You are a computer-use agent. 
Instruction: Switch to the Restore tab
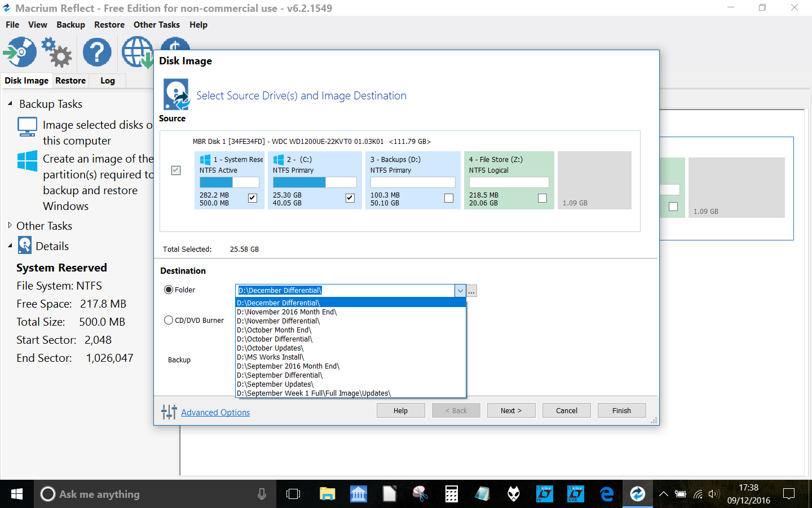click(70, 81)
